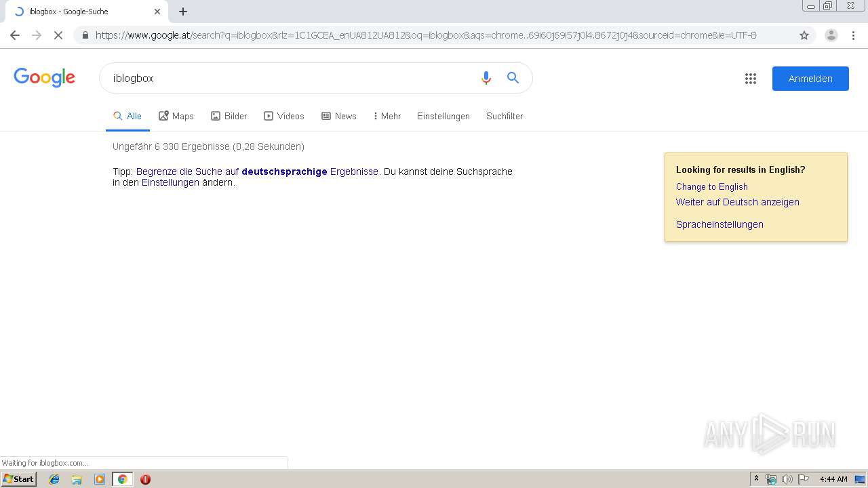The image size is (868, 488).
Task: Open the Suchfilter options
Action: pos(505,116)
